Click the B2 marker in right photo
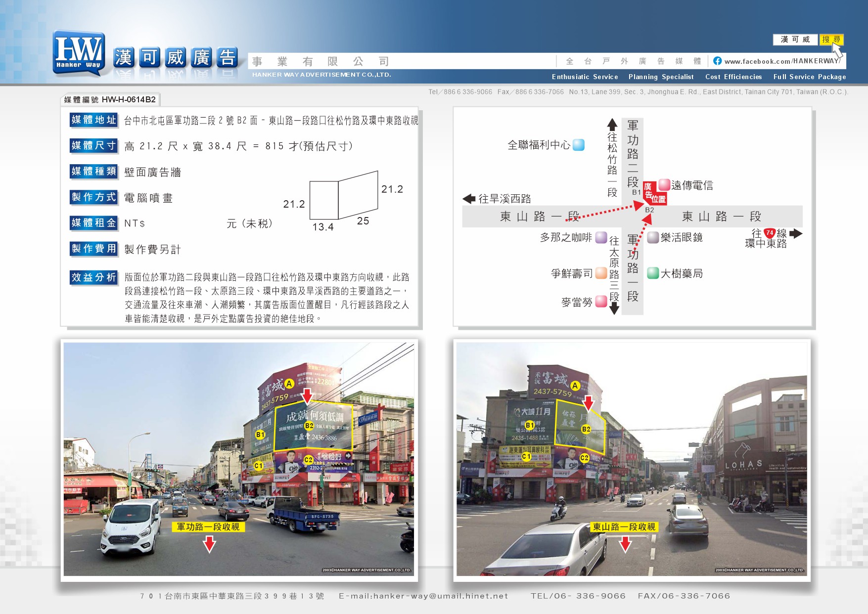Image resolution: width=868 pixels, height=614 pixels. coord(586,429)
